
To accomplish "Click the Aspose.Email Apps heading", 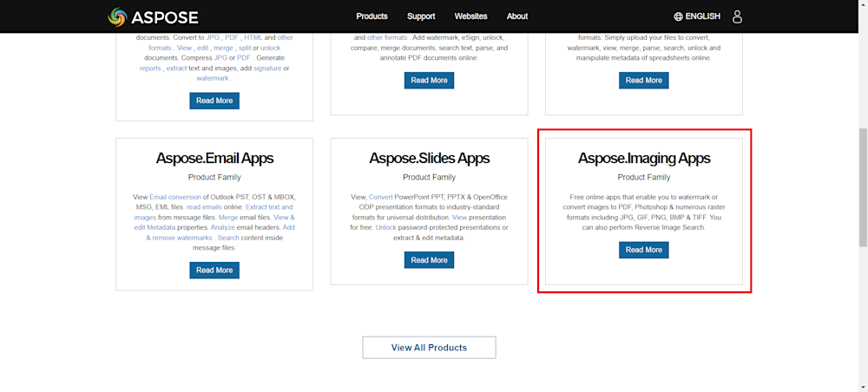I will [214, 158].
